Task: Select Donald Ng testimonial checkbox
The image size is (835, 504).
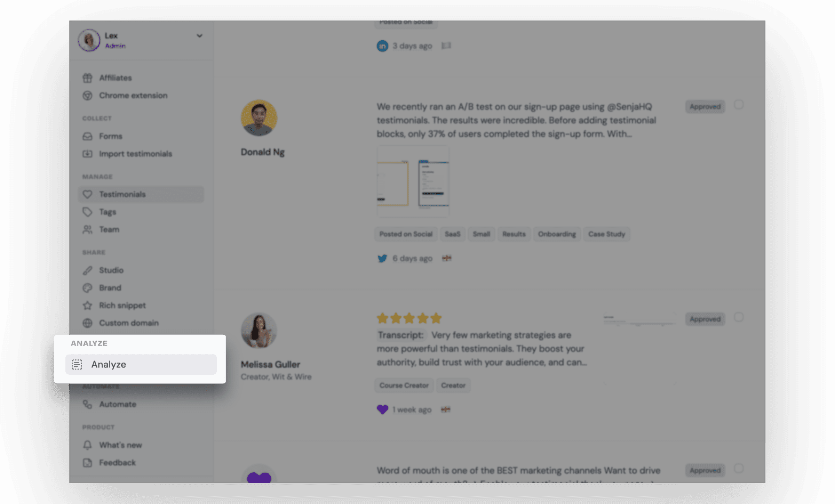Action: 739,105
